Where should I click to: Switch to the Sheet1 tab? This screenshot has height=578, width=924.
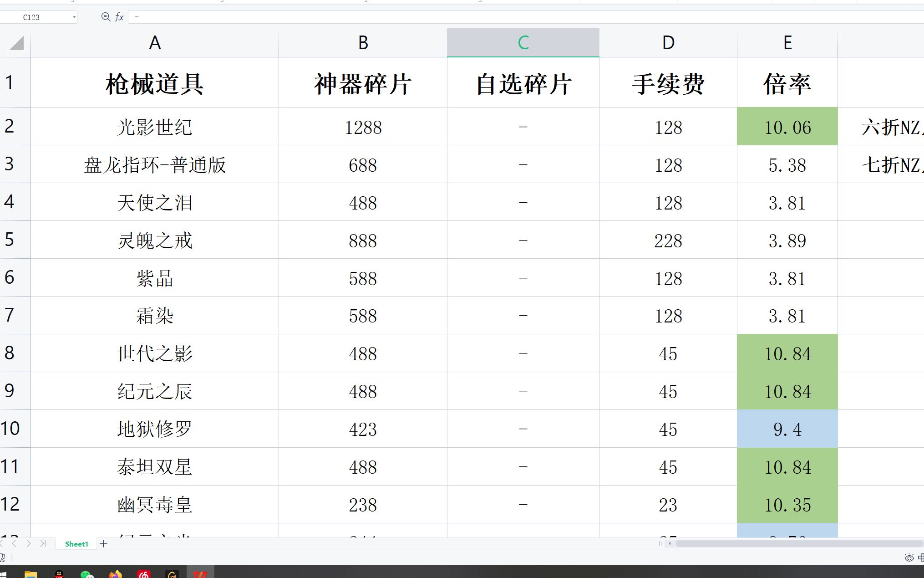click(76, 544)
